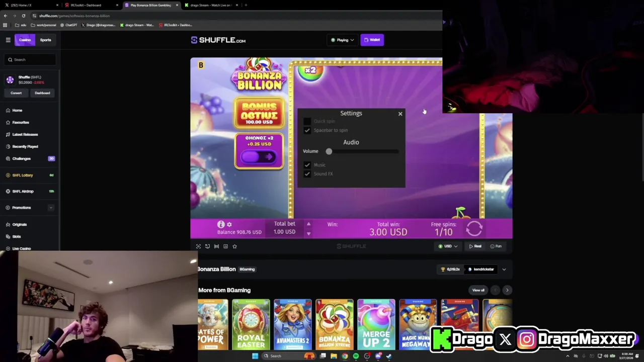Open the Windows Start menu
The height and width of the screenshot is (362, 644).
click(x=255, y=356)
